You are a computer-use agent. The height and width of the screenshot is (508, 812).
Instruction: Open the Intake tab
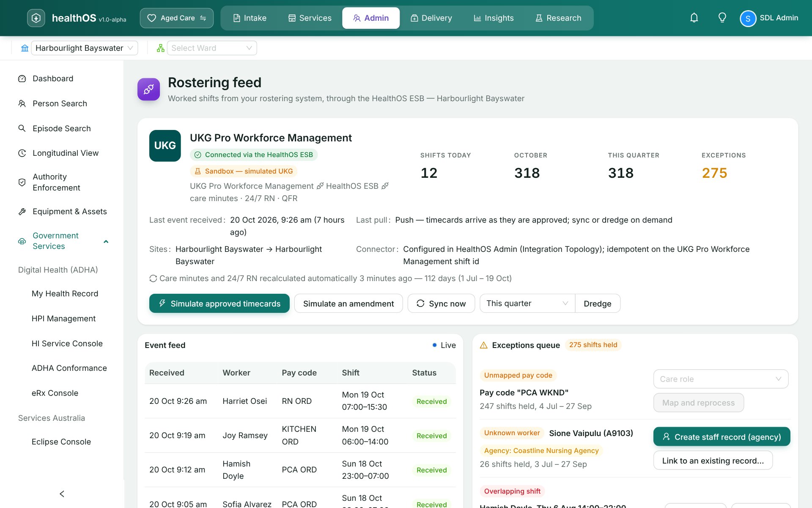pos(250,18)
